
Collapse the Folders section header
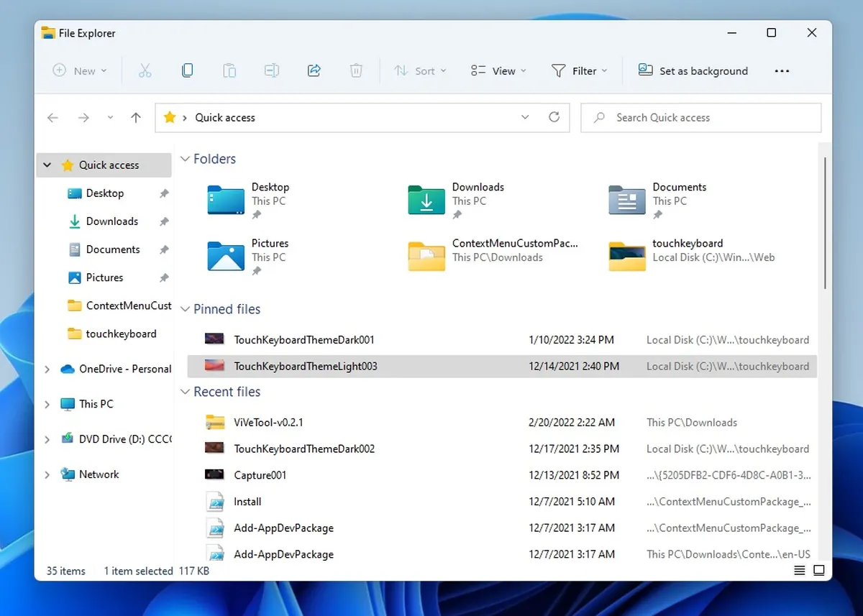point(185,159)
